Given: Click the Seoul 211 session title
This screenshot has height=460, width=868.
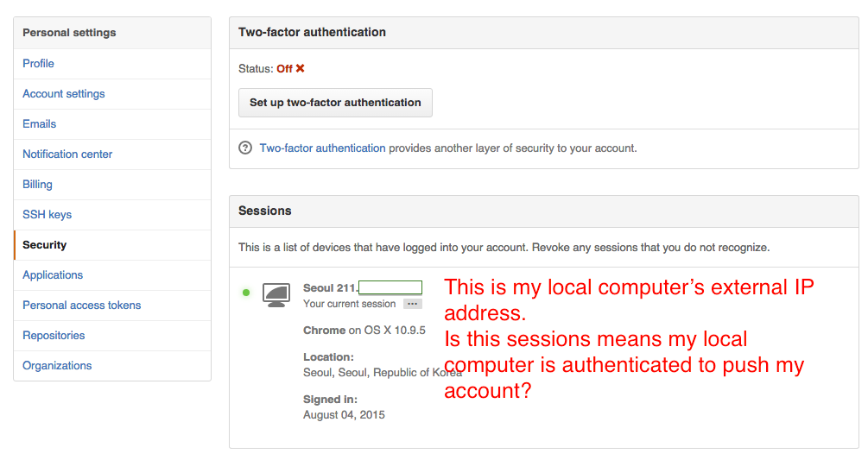Looking at the screenshot, I should [x=331, y=288].
